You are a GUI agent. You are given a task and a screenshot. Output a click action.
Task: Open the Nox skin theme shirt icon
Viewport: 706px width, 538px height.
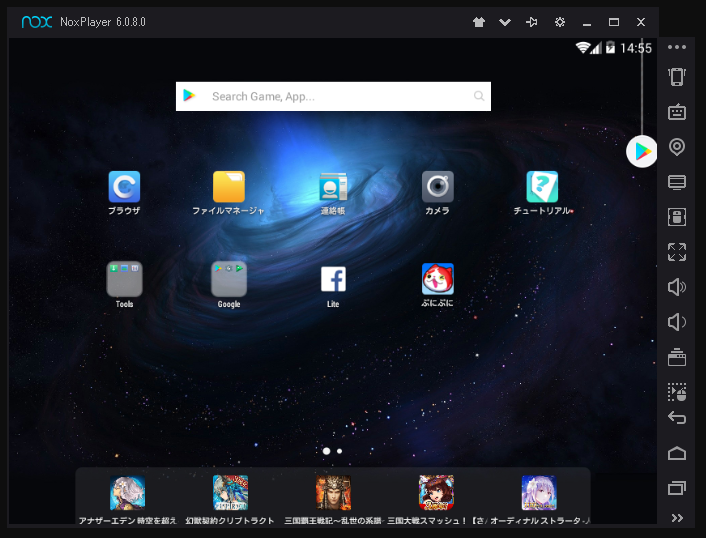coord(479,22)
